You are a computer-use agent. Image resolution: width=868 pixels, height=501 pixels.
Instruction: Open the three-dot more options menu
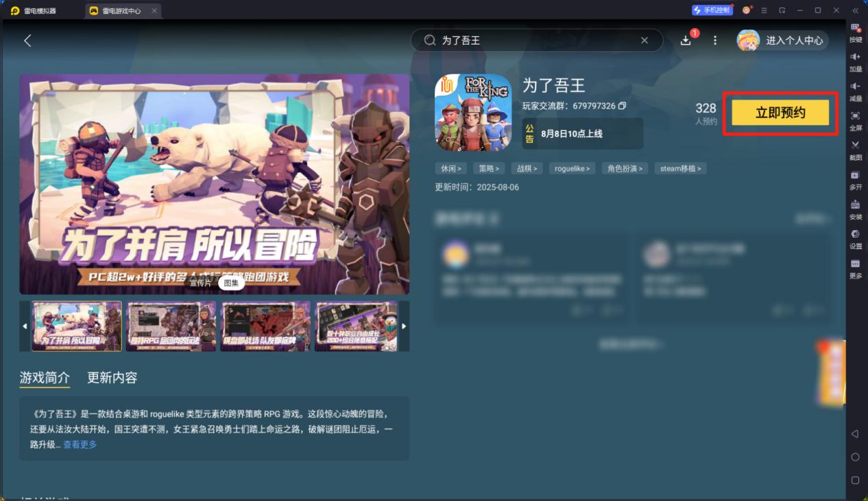715,40
